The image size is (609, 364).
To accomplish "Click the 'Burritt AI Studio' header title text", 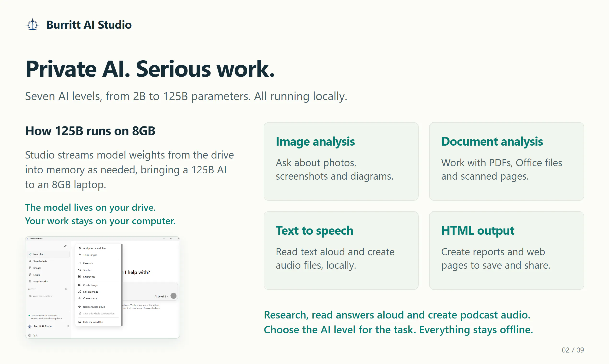I will click(x=89, y=25).
